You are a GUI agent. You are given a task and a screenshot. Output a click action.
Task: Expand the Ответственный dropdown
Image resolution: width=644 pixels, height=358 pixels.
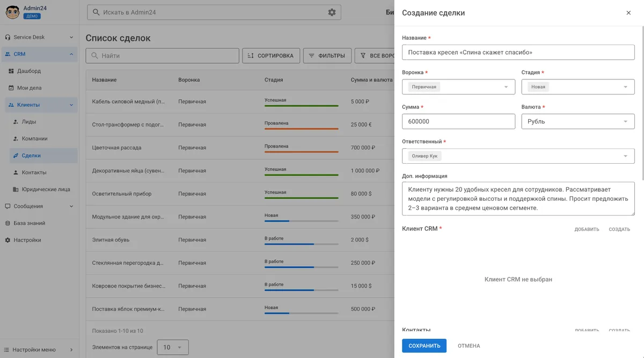pos(518,156)
